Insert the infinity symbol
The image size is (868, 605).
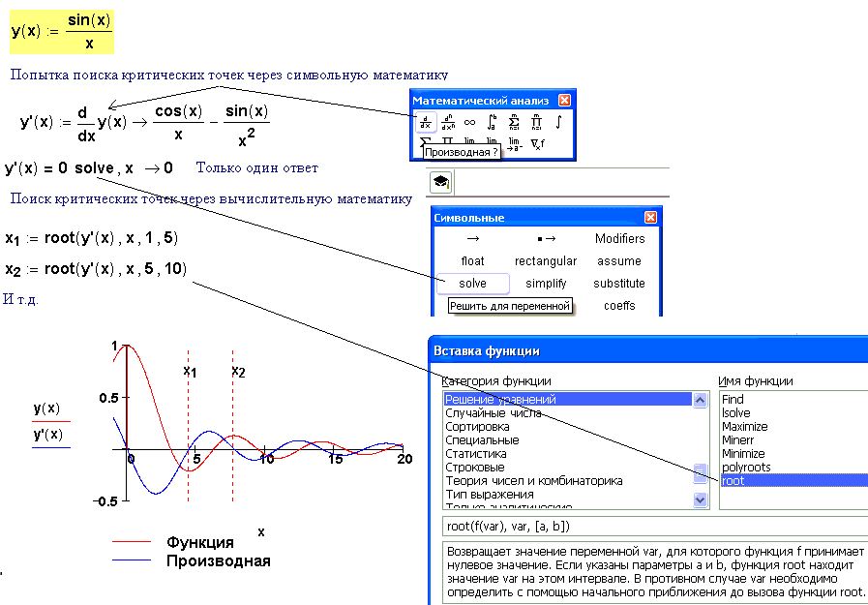[x=469, y=122]
